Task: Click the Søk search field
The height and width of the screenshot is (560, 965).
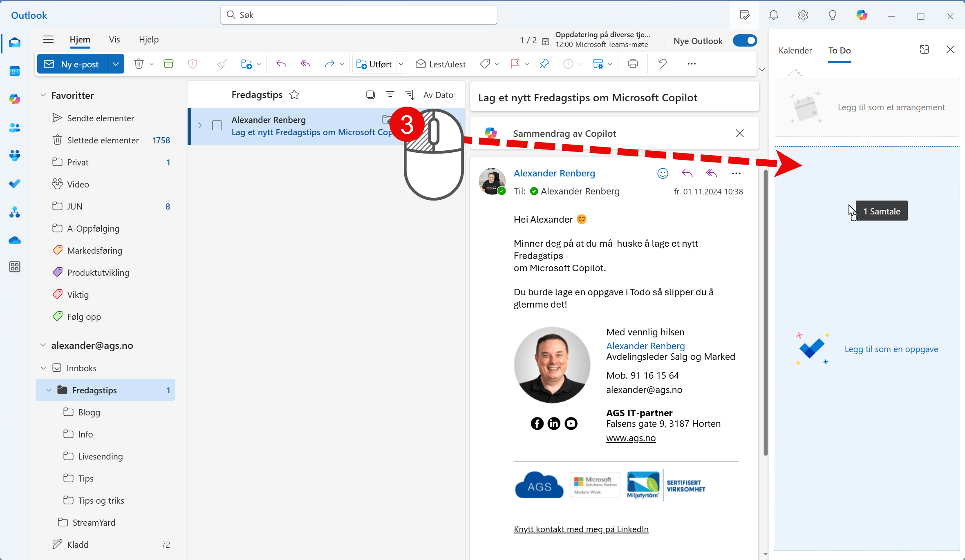Action: pos(359,15)
